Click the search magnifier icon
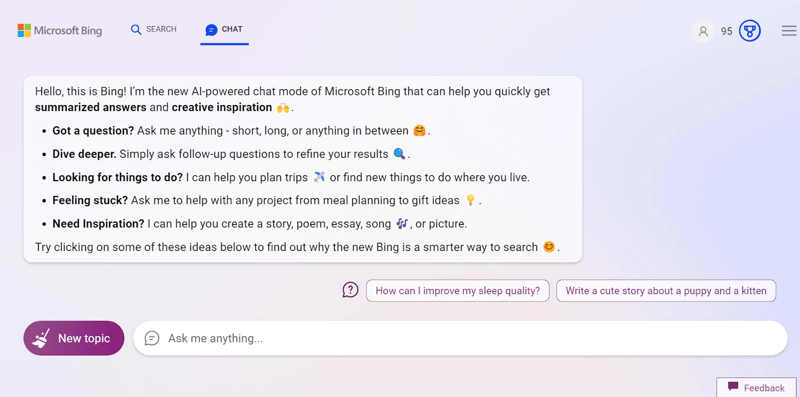 click(x=136, y=30)
